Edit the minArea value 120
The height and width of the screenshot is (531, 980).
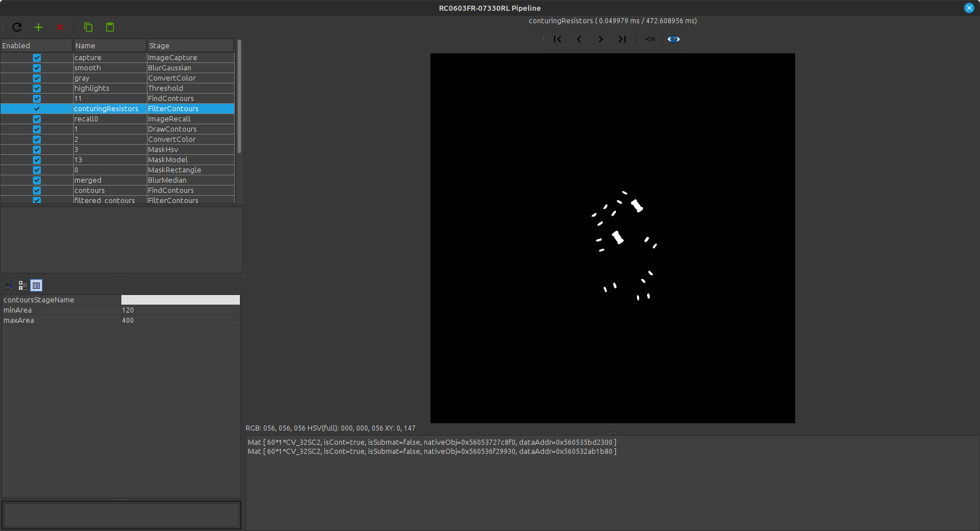coord(180,310)
